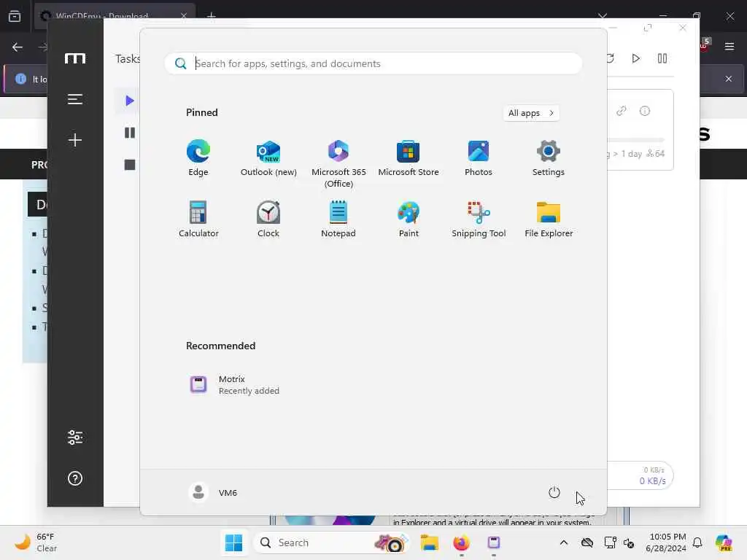Image resolution: width=747 pixels, height=560 pixels.
Task: Click the Motrix logo in sidebar
Action: point(75,58)
